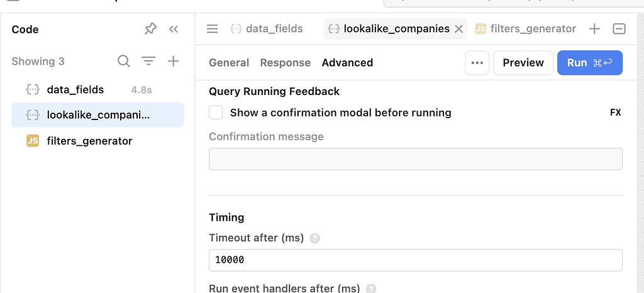Enable confirmation modal before running checkbox
The image size is (644, 293).
(x=216, y=113)
